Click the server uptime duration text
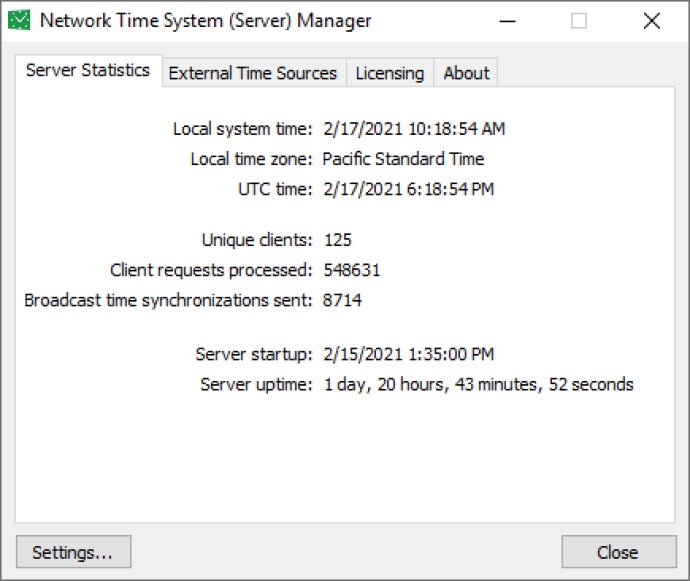 tap(479, 385)
